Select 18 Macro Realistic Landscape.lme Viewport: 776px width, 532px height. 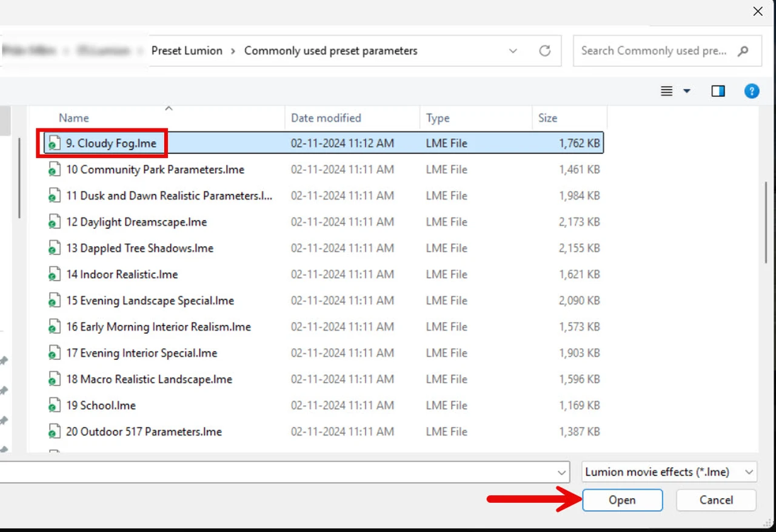pos(149,379)
